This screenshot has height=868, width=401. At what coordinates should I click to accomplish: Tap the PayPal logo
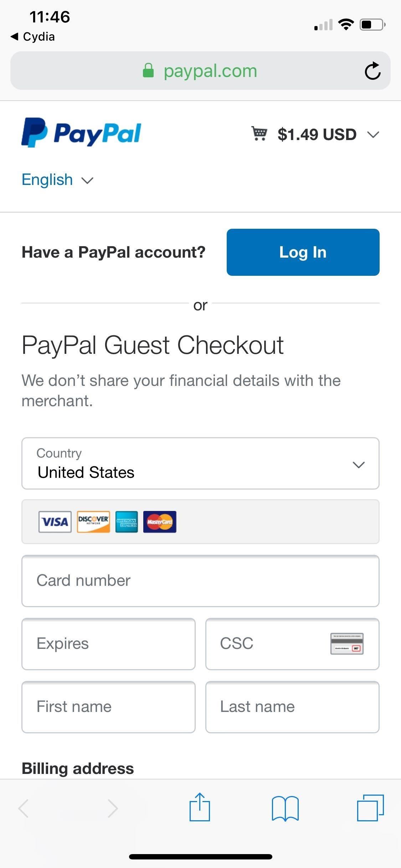tap(81, 133)
